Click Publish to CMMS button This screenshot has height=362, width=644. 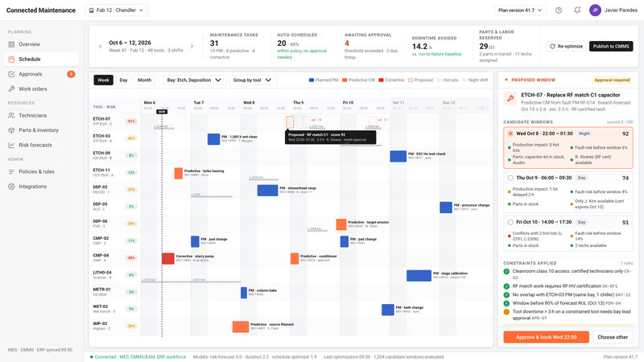[x=611, y=47]
